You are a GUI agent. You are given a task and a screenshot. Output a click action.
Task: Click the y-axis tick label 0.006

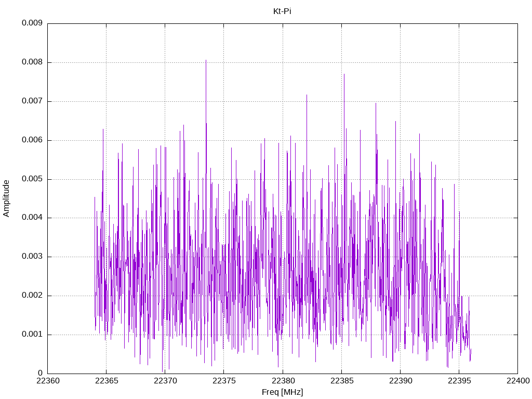pyautogui.click(x=32, y=140)
